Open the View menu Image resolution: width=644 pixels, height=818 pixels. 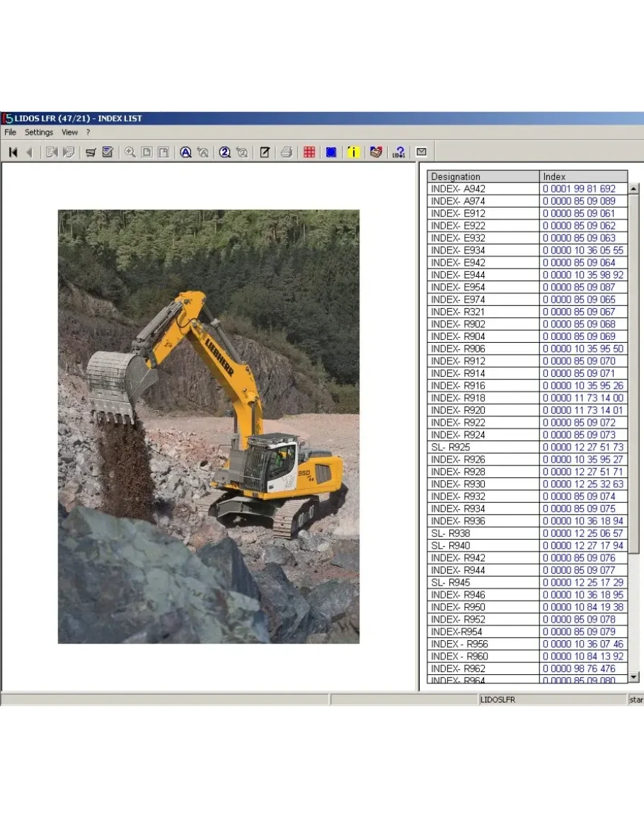point(69,132)
